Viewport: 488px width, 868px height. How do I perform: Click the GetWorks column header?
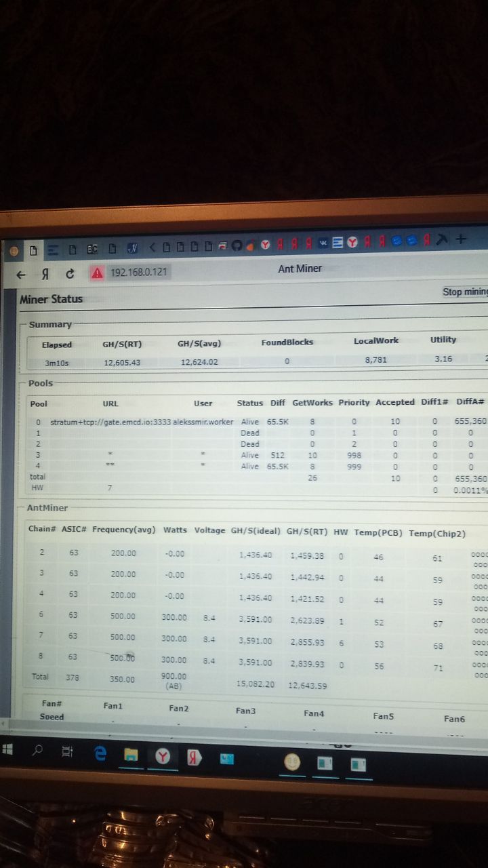click(x=312, y=402)
